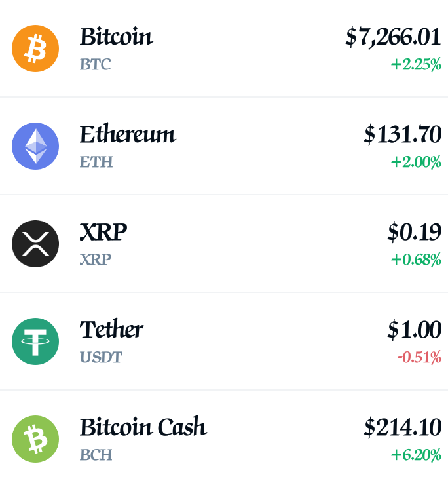Click the ETH ticker symbol

(96, 162)
